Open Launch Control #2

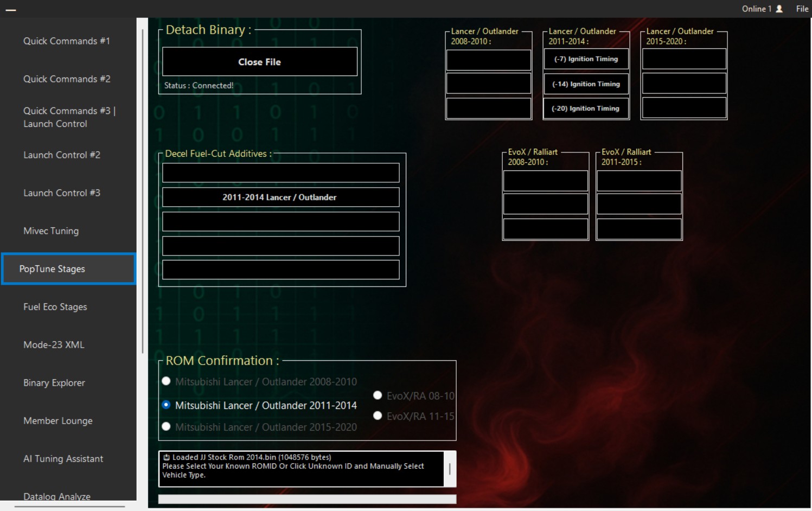pyautogui.click(x=61, y=155)
